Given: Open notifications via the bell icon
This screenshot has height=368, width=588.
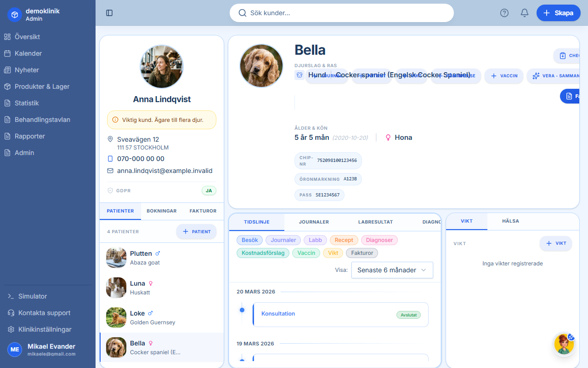Looking at the screenshot, I should tap(524, 13).
